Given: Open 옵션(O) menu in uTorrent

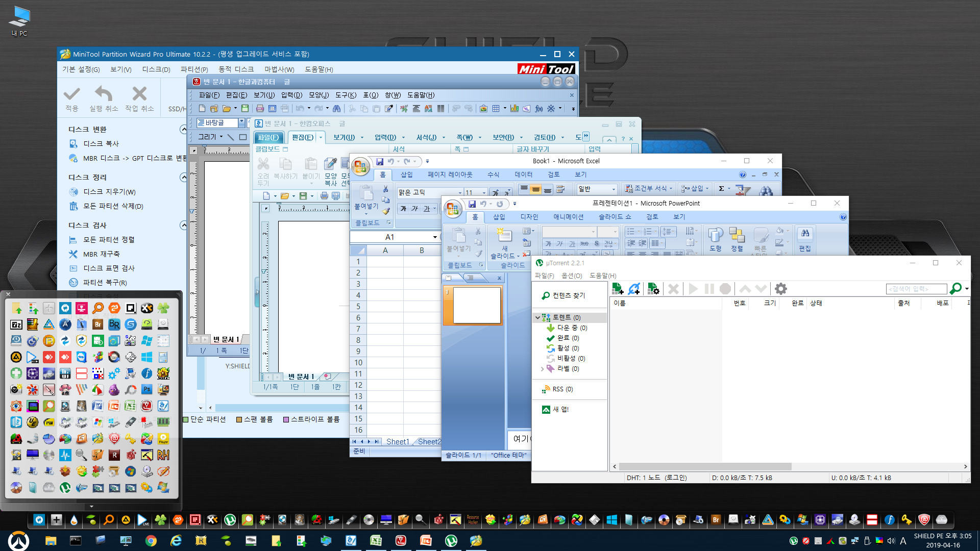Looking at the screenshot, I should point(572,276).
